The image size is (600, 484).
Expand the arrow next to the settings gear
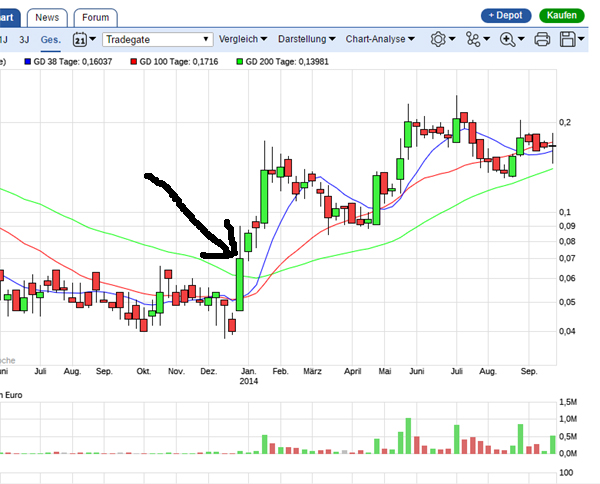pos(452,39)
